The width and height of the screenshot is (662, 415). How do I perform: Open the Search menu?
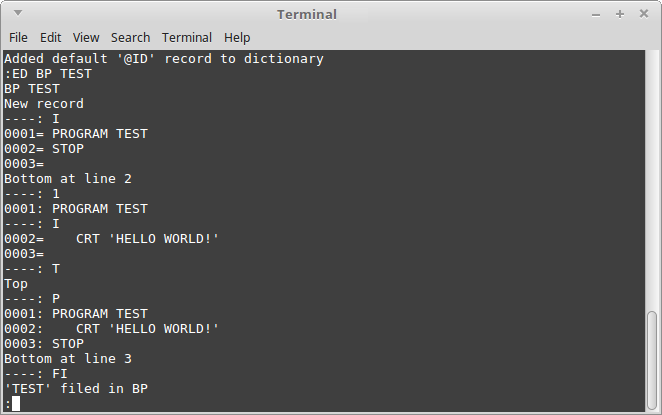point(130,38)
